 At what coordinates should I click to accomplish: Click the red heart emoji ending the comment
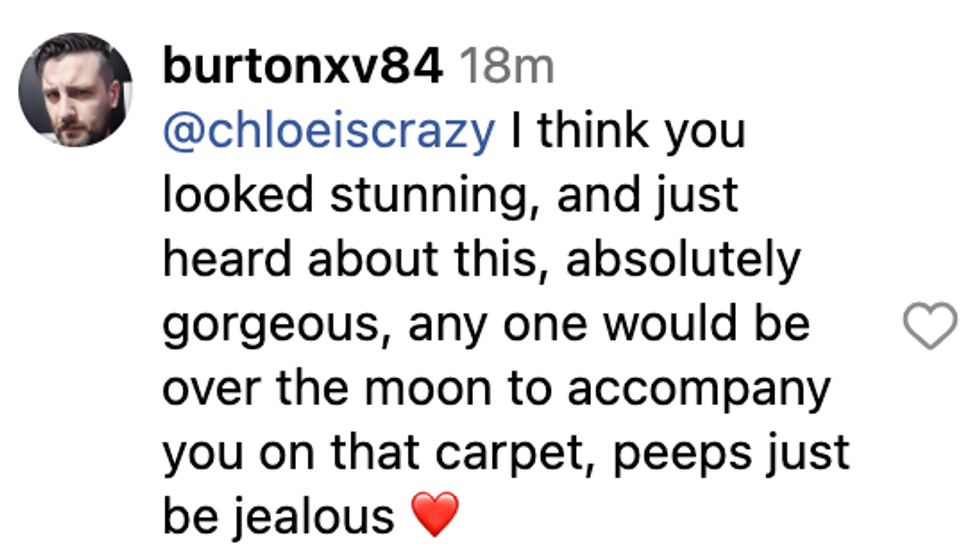(x=435, y=516)
